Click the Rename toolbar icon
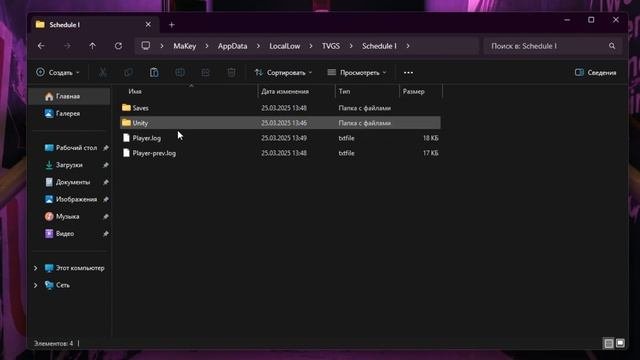Image resolution: width=640 pixels, height=360 pixels. pos(180,73)
